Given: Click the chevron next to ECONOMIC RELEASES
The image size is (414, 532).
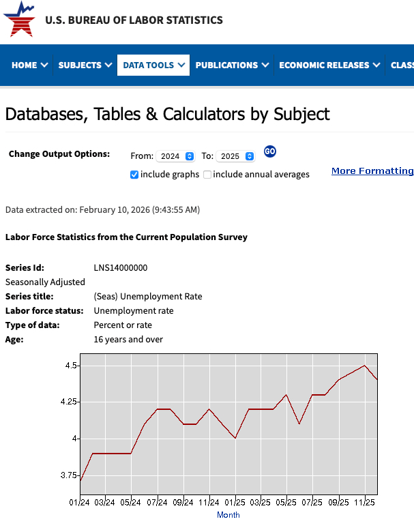Looking at the screenshot, I should pyautogui.click(x=375, y=65).
